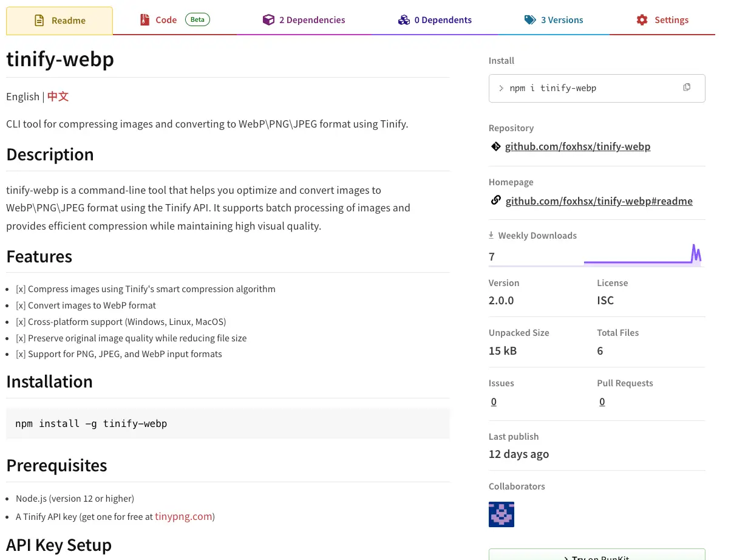Click the Description heading
The image size is (748, 560).
pos(50,154)
